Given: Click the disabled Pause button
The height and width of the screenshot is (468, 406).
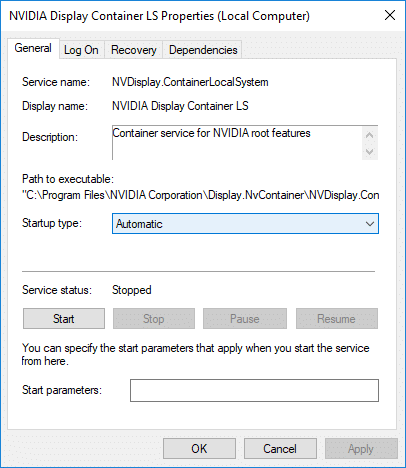Looking at the screenshot, I should [245, 319].
